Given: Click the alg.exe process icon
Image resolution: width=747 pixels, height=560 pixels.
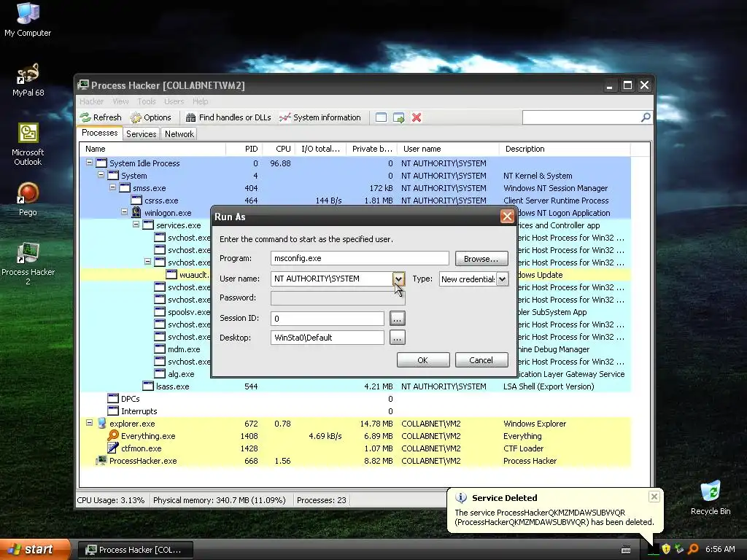Looking at the screenshot, I should coord(160,373).
